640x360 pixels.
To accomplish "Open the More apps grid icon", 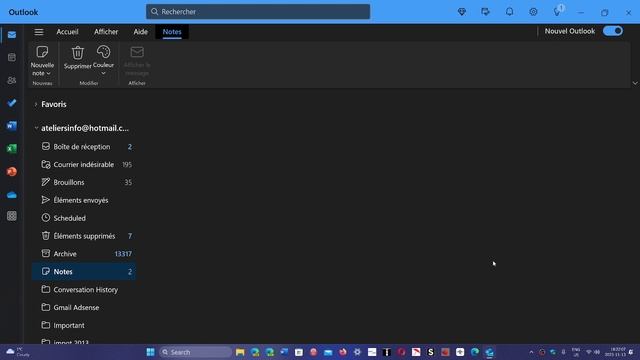I will point(12,216).
